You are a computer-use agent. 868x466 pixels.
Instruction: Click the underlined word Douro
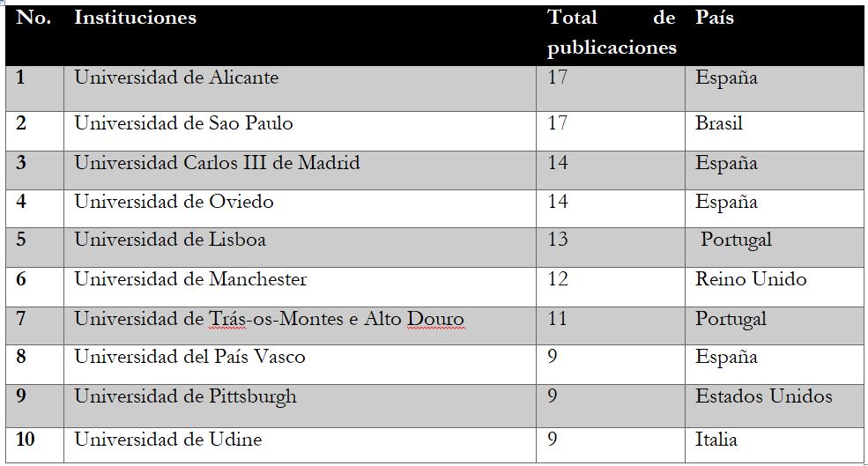[435, 319]
